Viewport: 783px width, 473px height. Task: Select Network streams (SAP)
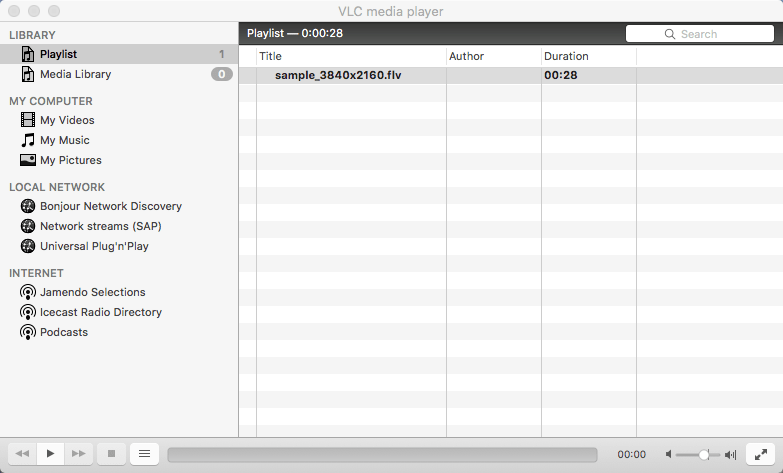pos(100,226)
